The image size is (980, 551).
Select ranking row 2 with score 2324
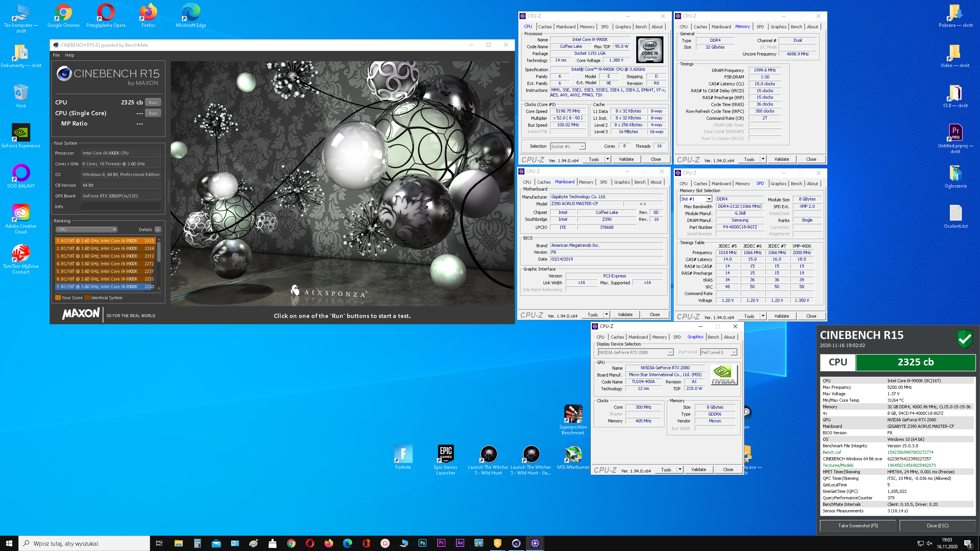(105, 248)
